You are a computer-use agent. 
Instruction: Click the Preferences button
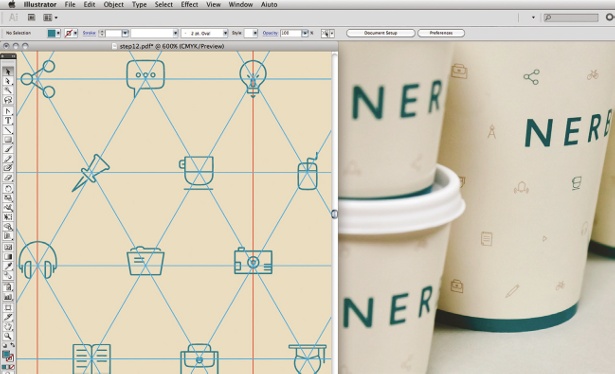point(441,33)
